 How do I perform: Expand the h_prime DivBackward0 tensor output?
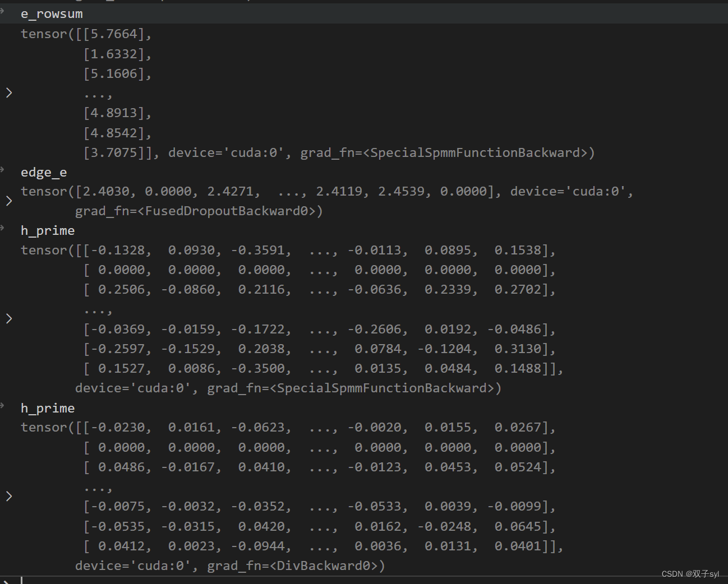coord(9,496)
